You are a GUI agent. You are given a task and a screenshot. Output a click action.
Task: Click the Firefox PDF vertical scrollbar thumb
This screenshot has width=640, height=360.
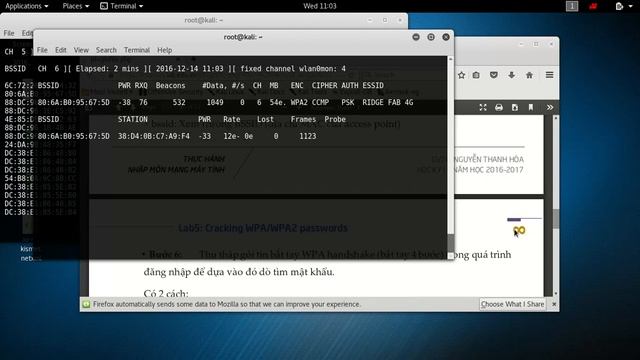[556, 219]
